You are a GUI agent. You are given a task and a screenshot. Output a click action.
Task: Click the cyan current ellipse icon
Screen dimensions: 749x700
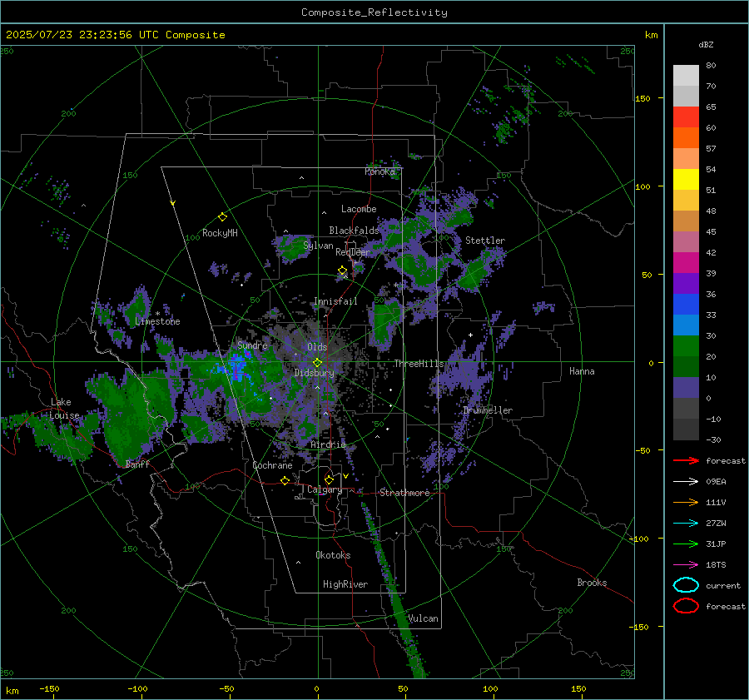pos(686,585)
